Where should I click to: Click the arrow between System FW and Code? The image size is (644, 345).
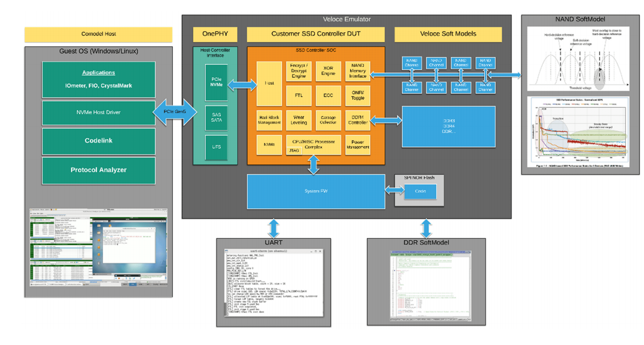[x=395, y=190]
